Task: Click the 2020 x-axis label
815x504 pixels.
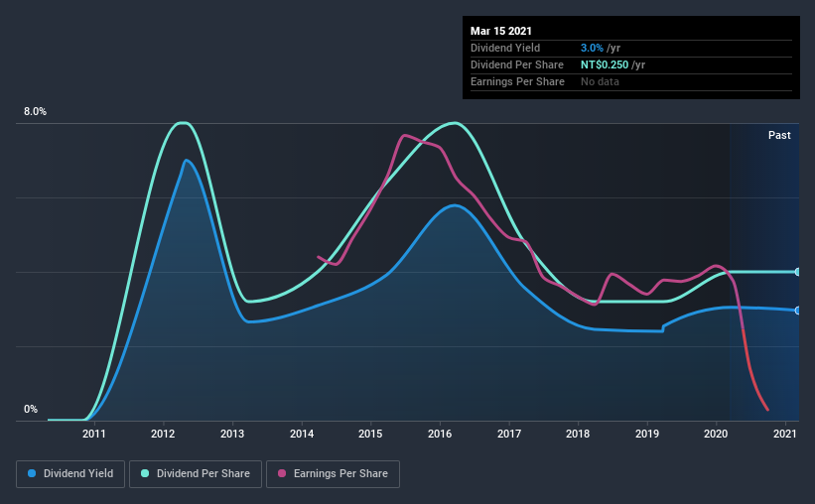Action: pos(717,434)
